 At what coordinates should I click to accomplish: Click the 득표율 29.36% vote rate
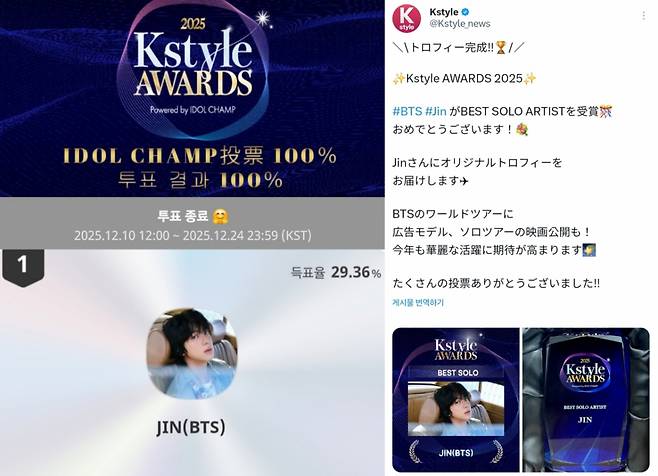coord(336,272)
